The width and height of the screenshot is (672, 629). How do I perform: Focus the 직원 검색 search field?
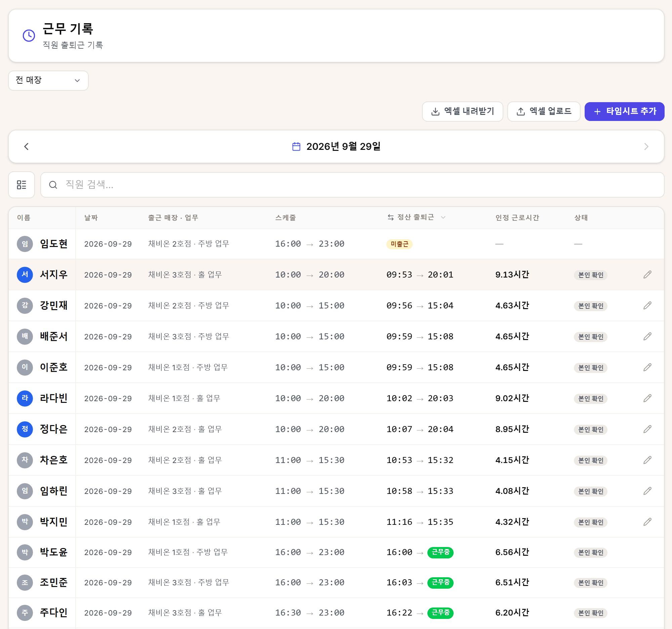pos(352,184)
